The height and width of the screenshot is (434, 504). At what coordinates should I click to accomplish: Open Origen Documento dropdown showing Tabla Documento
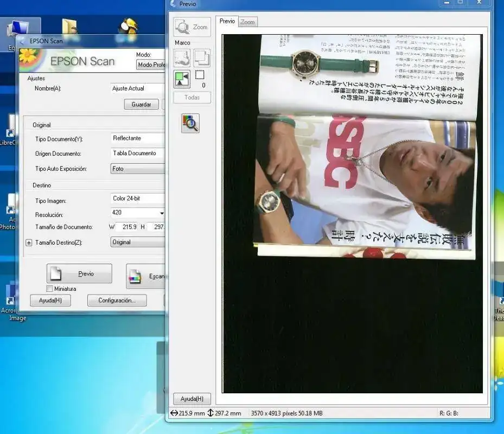pyautogui.click(x=138, y=154)
